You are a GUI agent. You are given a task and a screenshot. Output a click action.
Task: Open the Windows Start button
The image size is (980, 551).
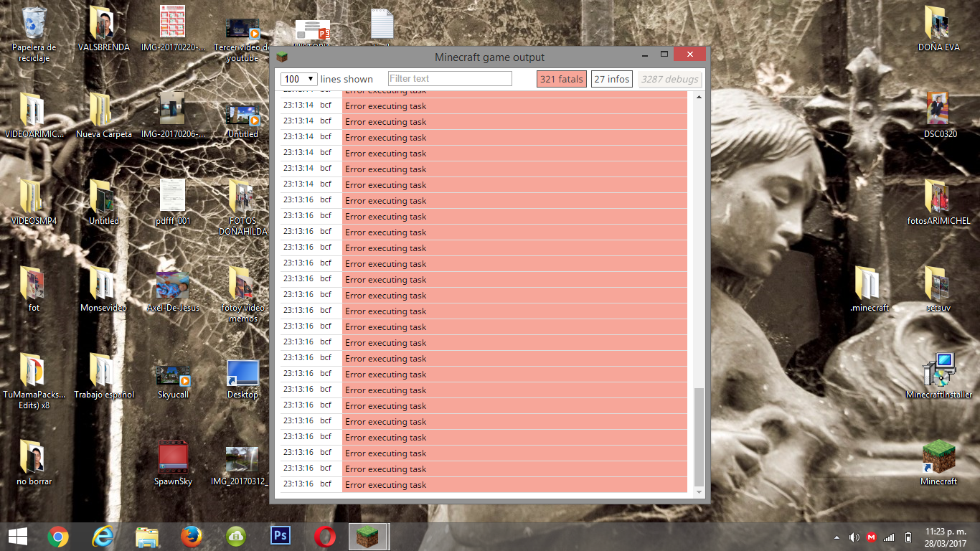(x=18, y=537)
